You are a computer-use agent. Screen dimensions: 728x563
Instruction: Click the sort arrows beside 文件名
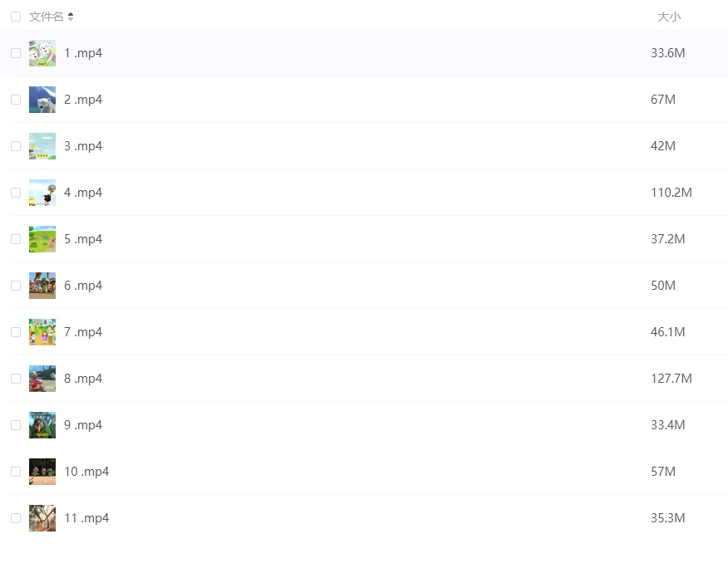click(71, 17)
